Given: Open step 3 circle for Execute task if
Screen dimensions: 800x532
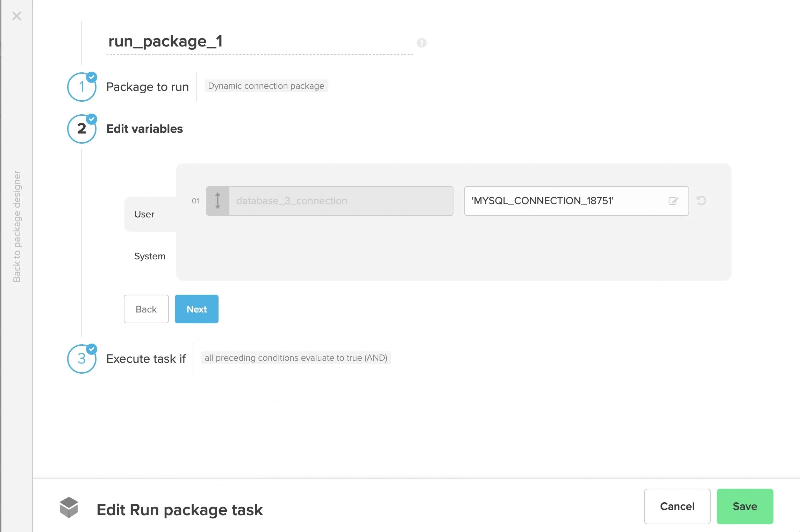Looking at the screenshot, I should pos(82,359).
